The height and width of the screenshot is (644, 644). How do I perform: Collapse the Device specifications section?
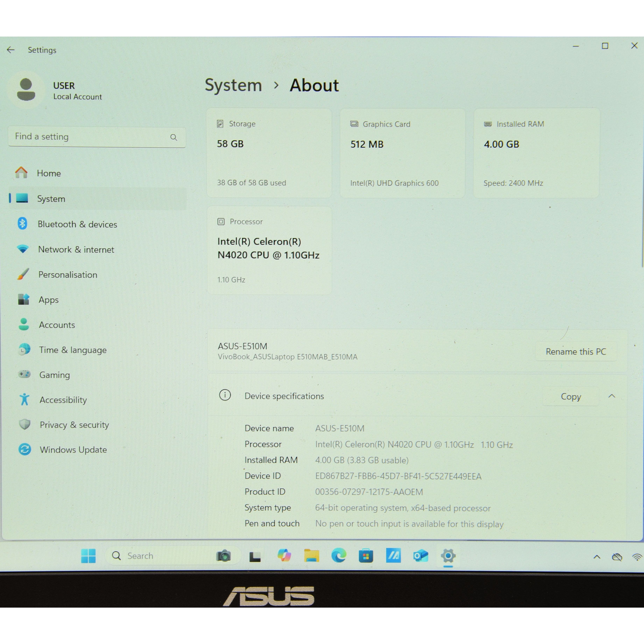point(612,396)
